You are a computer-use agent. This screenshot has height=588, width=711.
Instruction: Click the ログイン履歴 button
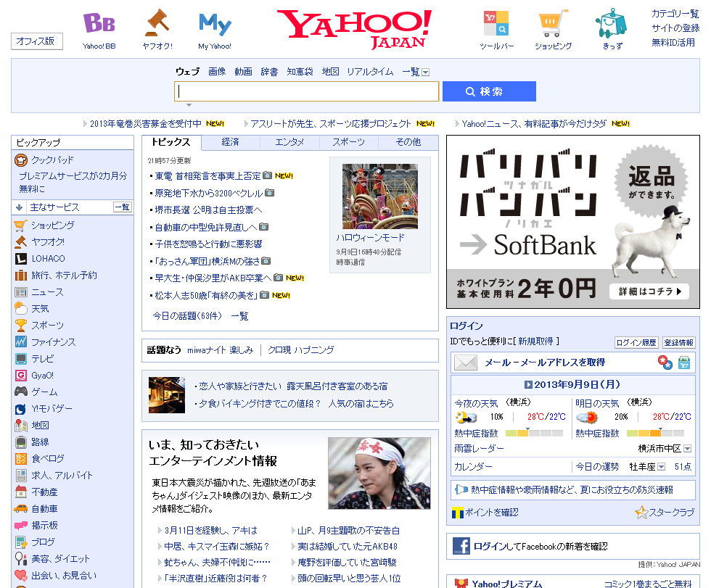(x=636, y=342)
